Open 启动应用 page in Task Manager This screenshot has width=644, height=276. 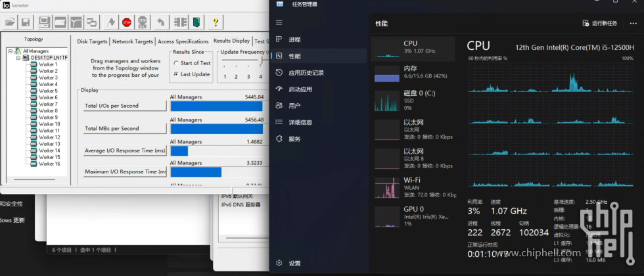click(x=319, y=89)
